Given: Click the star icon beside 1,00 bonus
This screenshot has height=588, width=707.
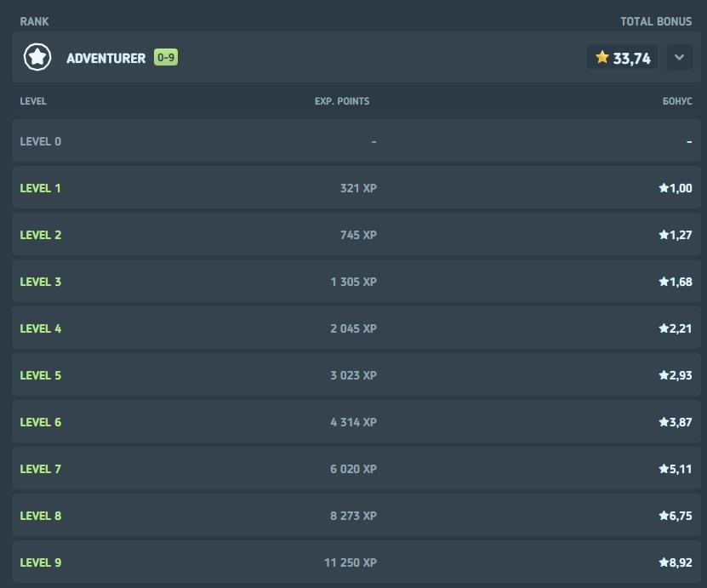Looking at the screenshot, I should tap(664, 187).
